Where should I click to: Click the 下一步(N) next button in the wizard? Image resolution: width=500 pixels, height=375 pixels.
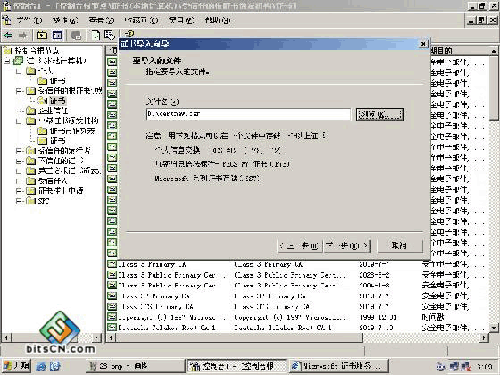(x=347, y=246)
